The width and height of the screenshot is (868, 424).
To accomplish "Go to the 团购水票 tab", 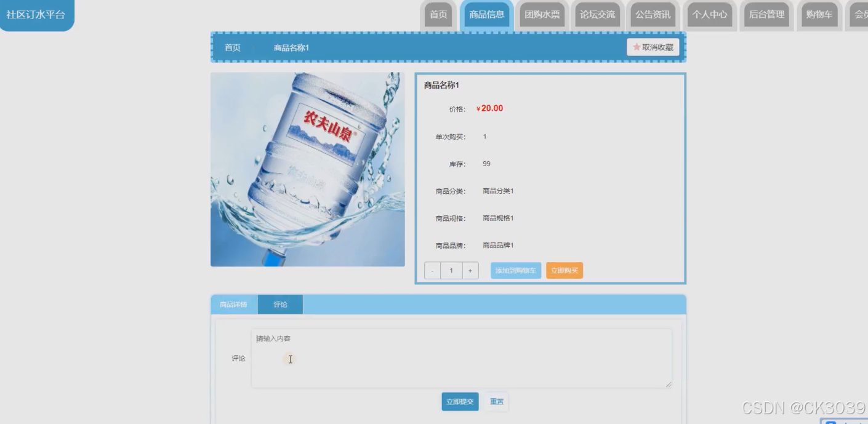I will (542, 15).
